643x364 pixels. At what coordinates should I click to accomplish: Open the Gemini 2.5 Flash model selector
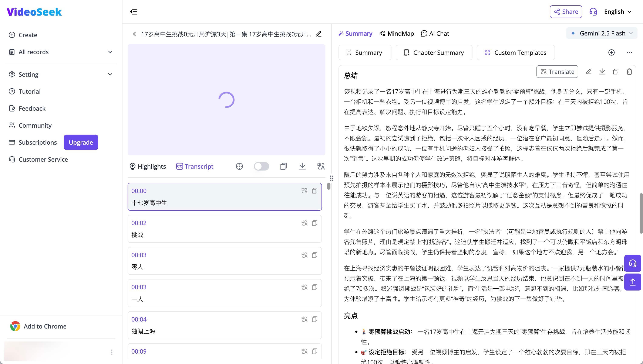click(602, 33)
